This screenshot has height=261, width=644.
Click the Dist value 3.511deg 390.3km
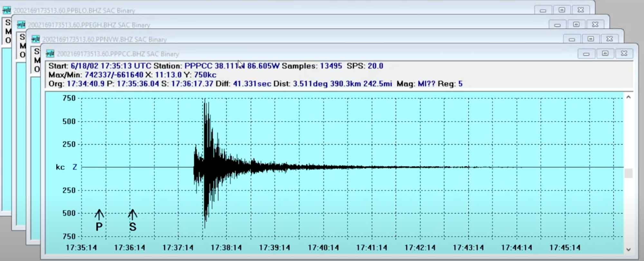[x=327, y=84]
